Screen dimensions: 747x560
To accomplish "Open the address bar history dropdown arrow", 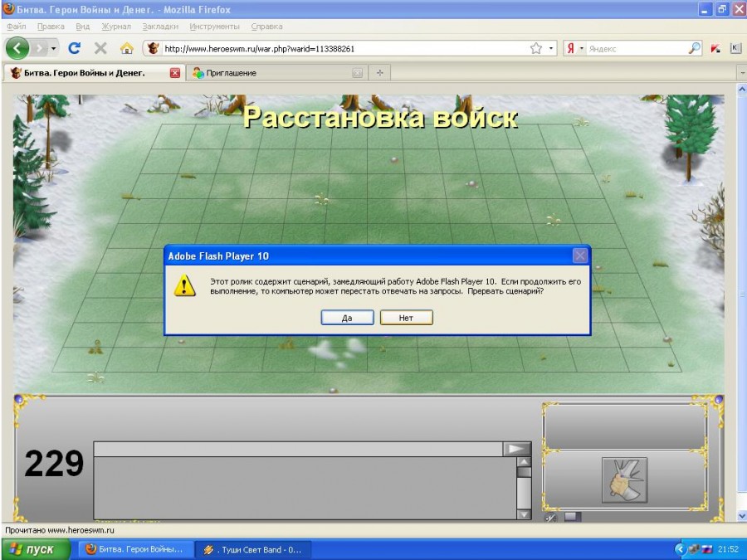I will click(x=552, y=48).
